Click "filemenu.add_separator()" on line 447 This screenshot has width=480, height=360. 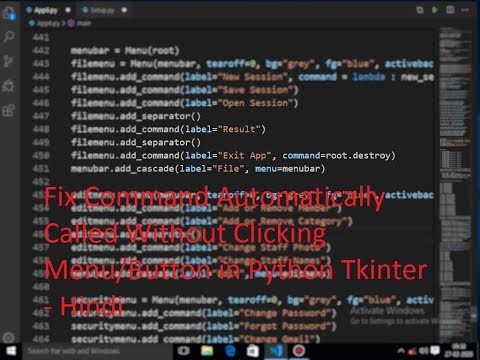coord(136,116)
